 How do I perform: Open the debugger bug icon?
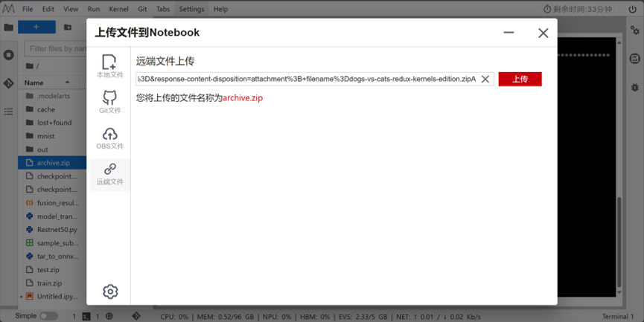pos(635,87)
